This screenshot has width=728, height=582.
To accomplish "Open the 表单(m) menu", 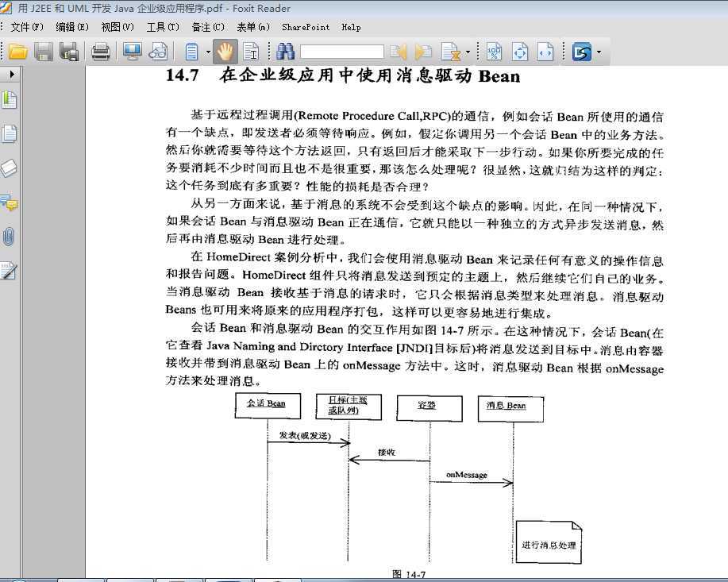I will pos(253,27).
